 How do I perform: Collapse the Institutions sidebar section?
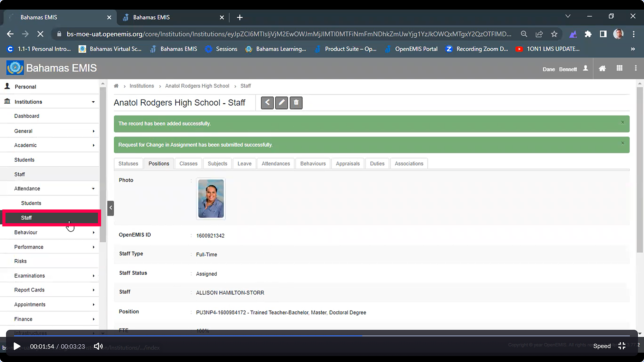[x=93, y=102]
